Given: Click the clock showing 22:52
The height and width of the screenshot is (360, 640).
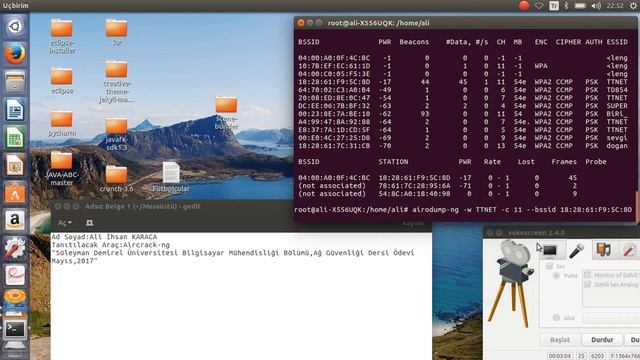Looking at the screenshot, I should 615,6.
